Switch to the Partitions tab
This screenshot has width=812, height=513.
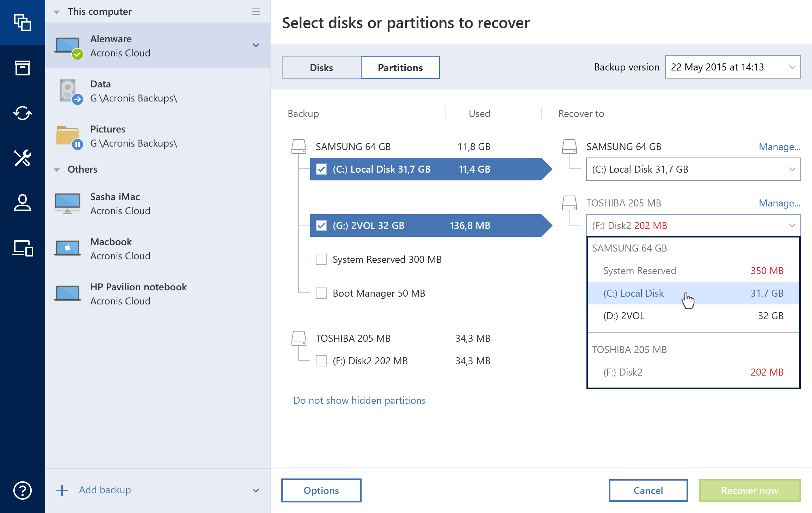point(400,68)
